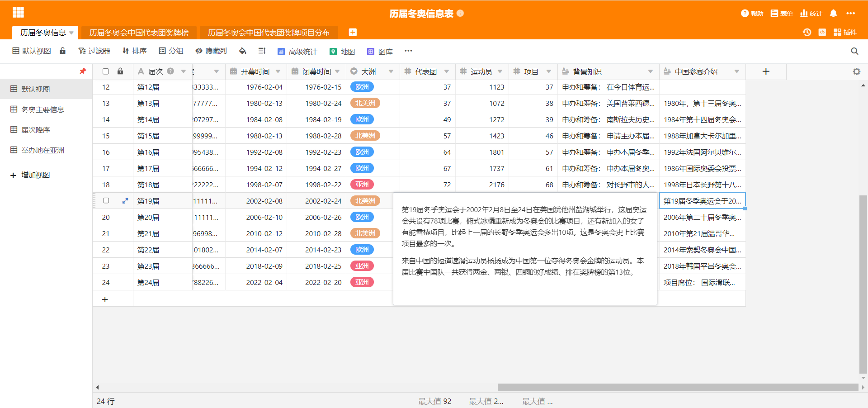Open the 图库 gallery view
This screenshot has width=868, height=408.
click(x=380, y=52)
